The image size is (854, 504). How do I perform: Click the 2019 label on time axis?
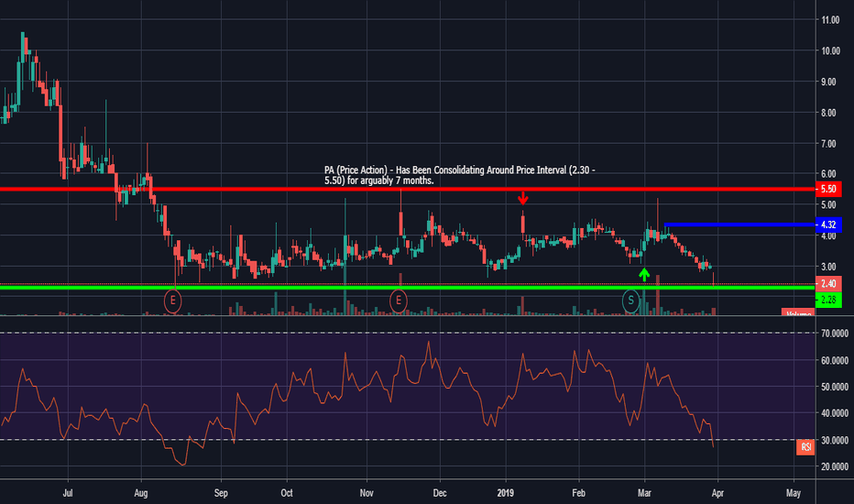[x=506, y=493]
